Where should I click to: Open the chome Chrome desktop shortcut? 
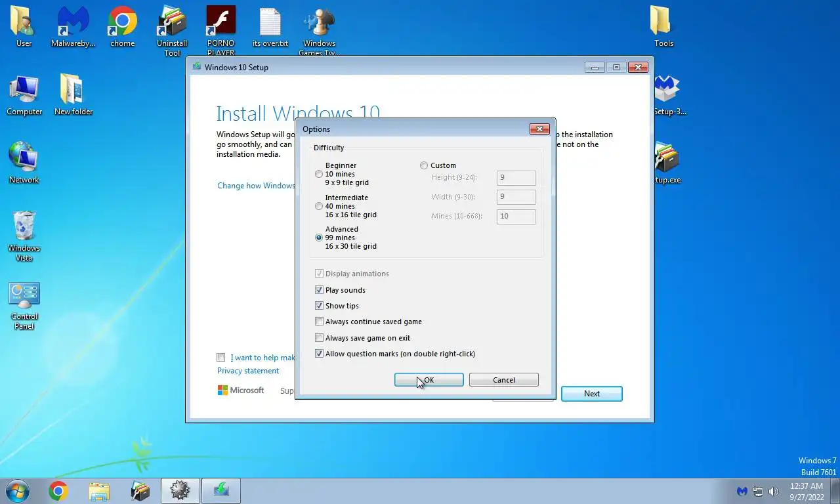(123, 27)
